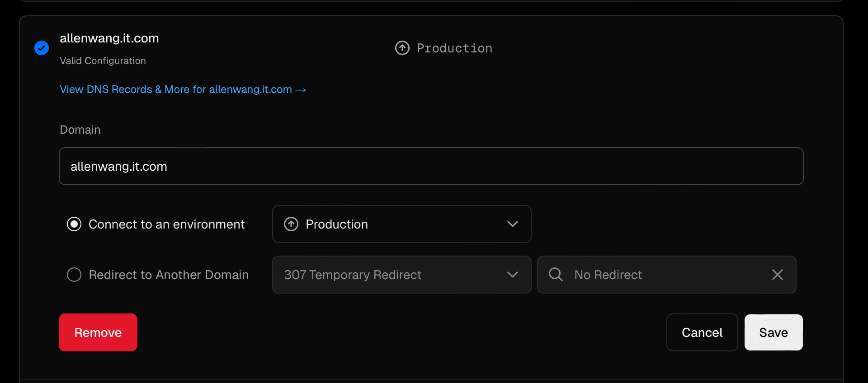The image size is (868, 383).
Task: Click the Cancel button
Action: pos(702,332)
